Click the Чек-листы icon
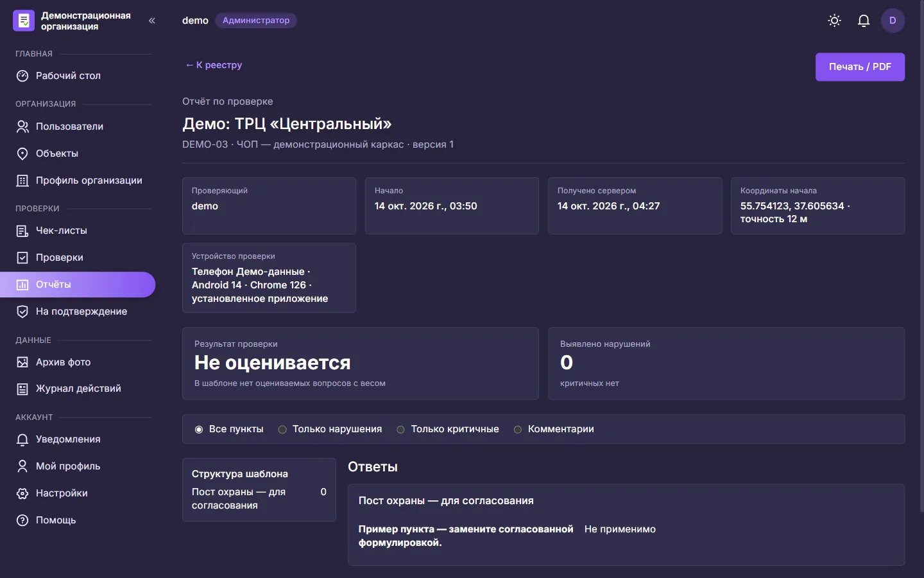Image resolution: width=924 pixels, height=578 pixels. coord(22,231)
